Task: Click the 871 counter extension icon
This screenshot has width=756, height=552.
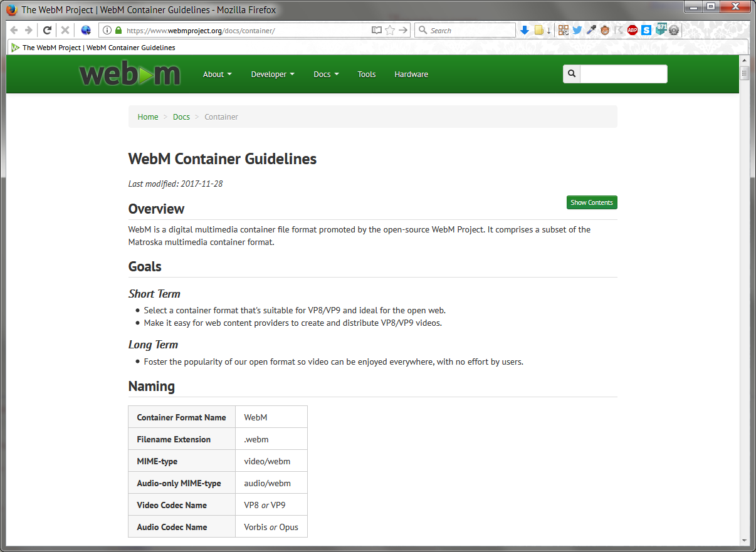Action: click(x=661, y=29)
